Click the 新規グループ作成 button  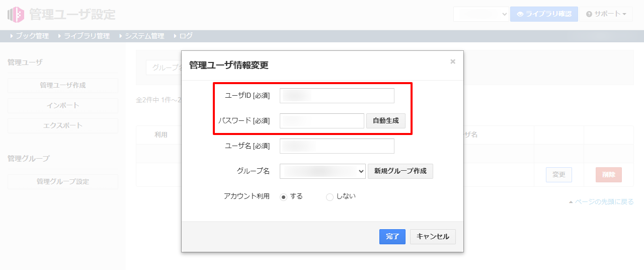point(400,171)
